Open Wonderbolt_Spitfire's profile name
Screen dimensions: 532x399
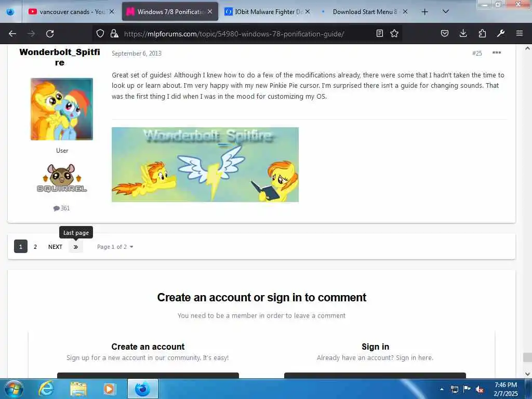(60, 57)
